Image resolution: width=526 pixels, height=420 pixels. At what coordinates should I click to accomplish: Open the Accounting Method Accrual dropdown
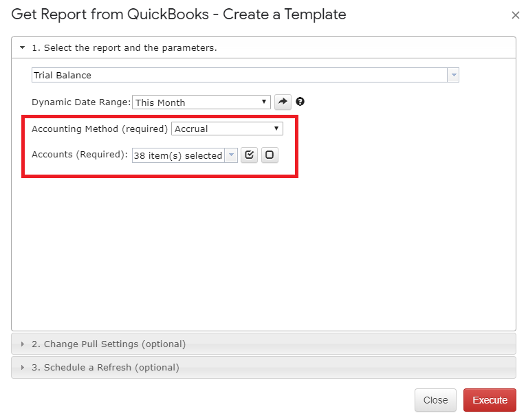point(227,129)
